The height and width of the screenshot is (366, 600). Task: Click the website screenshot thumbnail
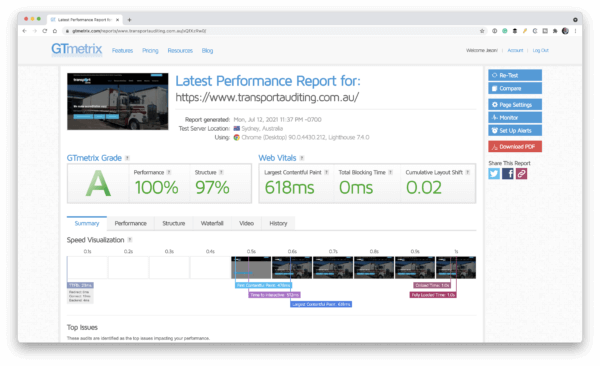pos(117,101)
